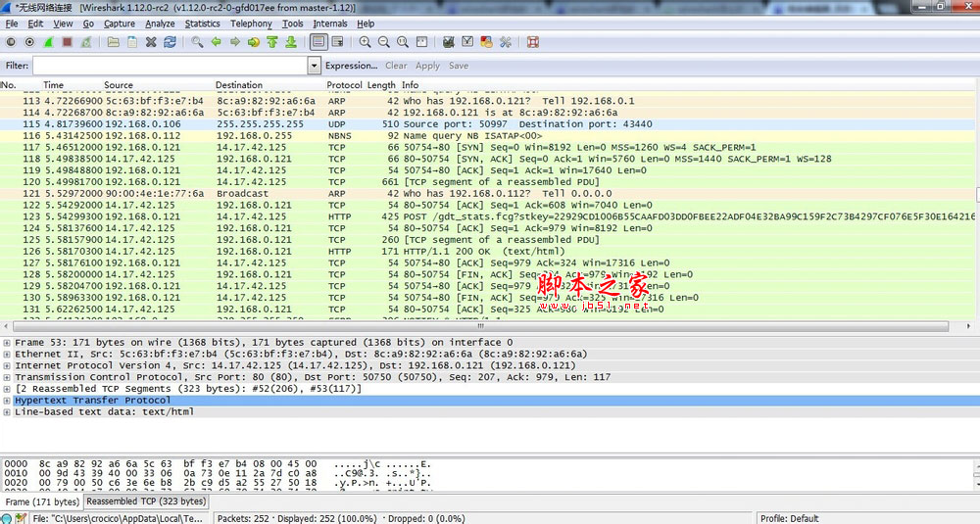This screenshot has width=980, height=524.
Task: Select packet 117 TCP SYN row
Action: [487, 147]
